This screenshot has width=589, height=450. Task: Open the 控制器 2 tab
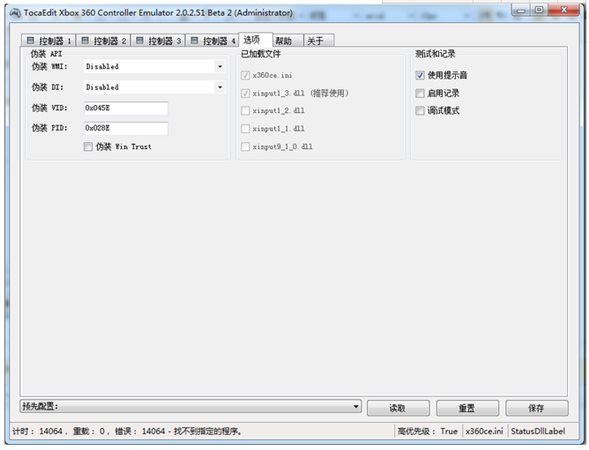coord(103,41)
